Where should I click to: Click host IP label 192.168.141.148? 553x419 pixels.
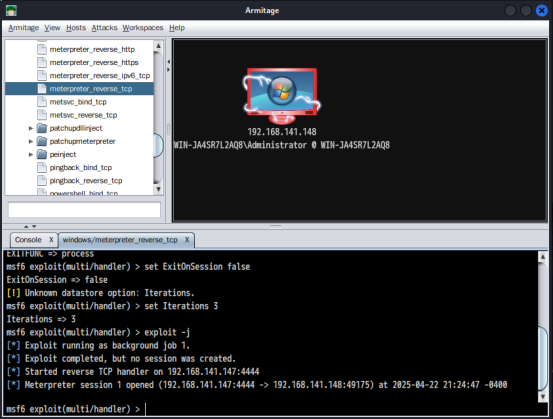[282, 132]
